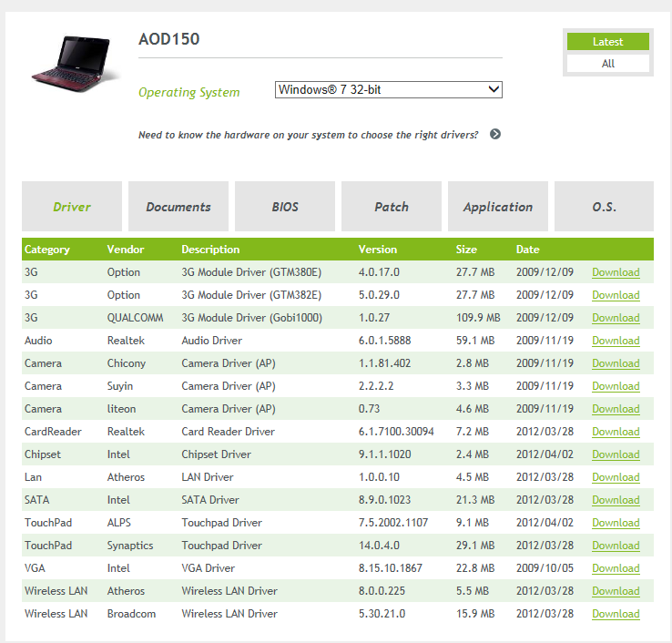Click the 15.9 MB size cell
Screen dimensions: 672x643
474,614
